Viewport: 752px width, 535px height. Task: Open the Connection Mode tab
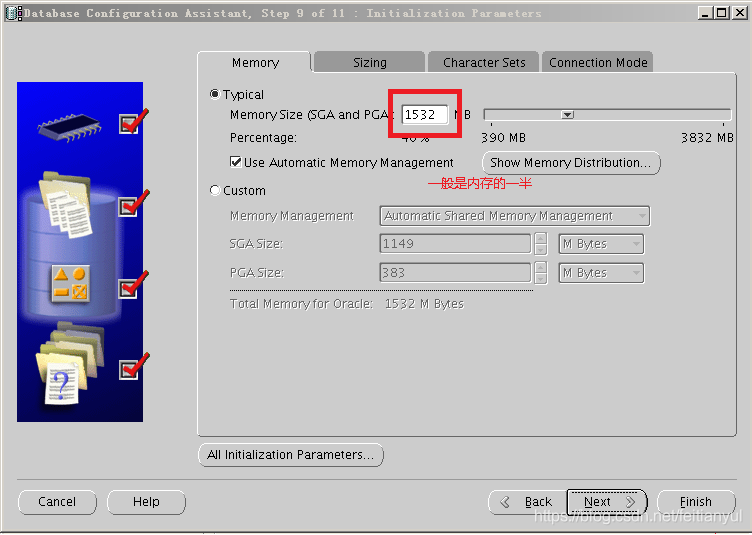tap(598, 62)
